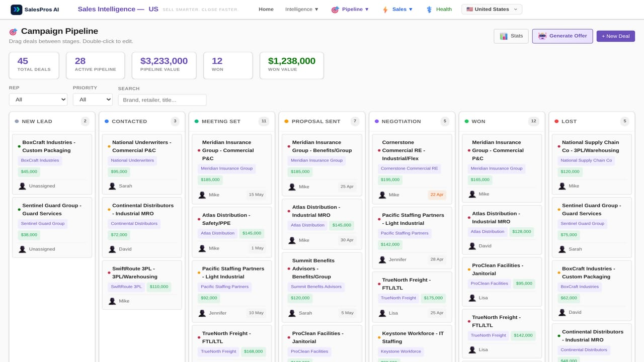
Task: Click Mike's avatar on Cornerstone Commercial RE card
Action: point(382,195)
